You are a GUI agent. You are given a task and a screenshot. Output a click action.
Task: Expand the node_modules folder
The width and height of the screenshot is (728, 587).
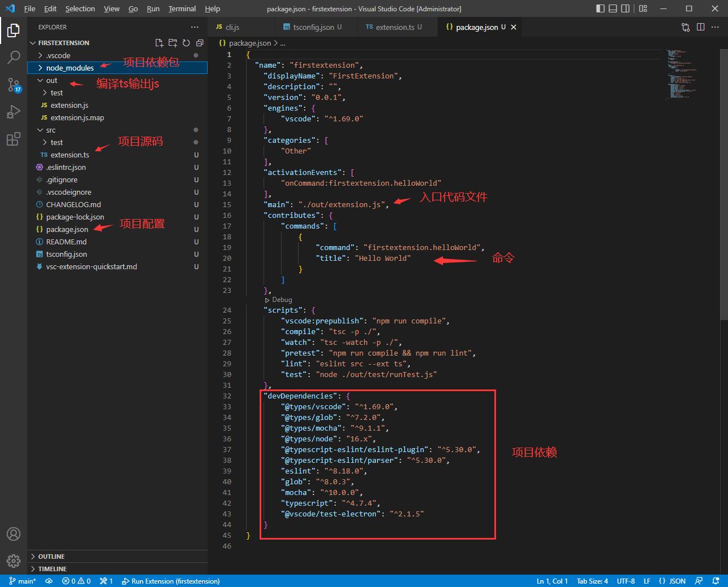(117, 68)
